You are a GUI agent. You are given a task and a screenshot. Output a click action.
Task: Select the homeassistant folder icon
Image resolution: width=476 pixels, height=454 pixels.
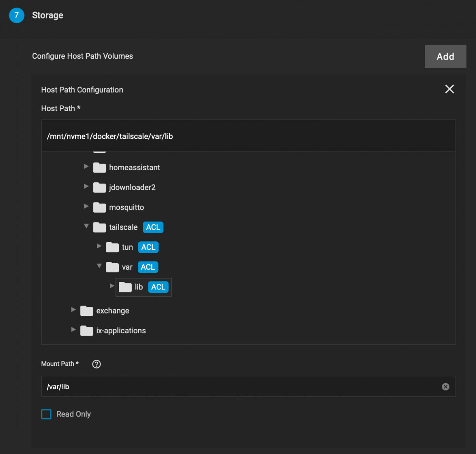tap(100, 168)
